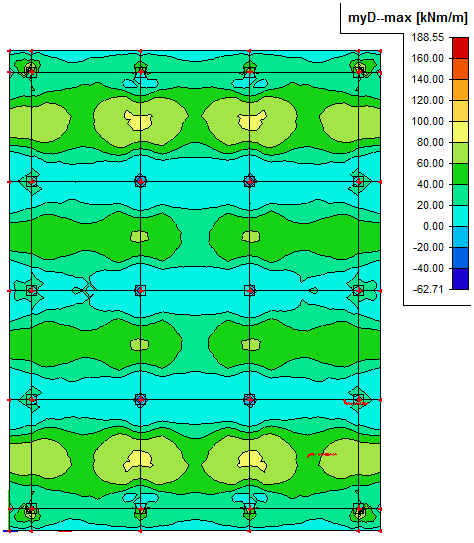
Task: Click yellow peak moment zone in upper-left middle span
Action: (138, 120)
